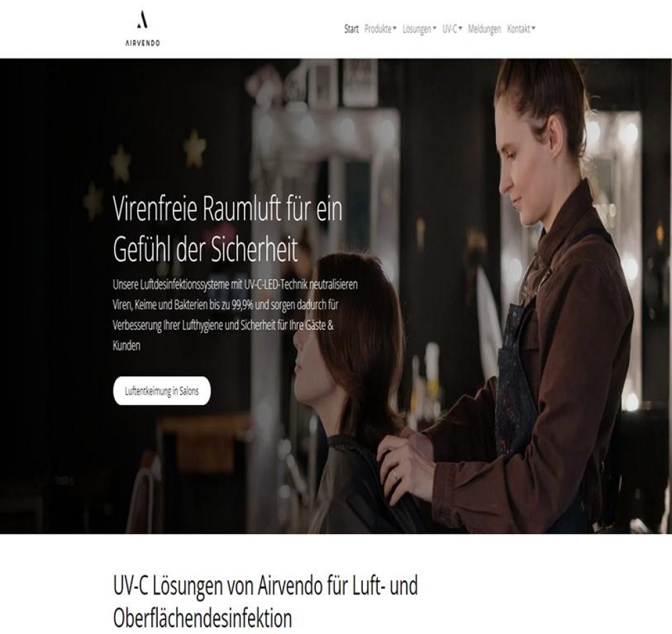Click the AIRVENDO wordmark under the logo

(142, 43)
